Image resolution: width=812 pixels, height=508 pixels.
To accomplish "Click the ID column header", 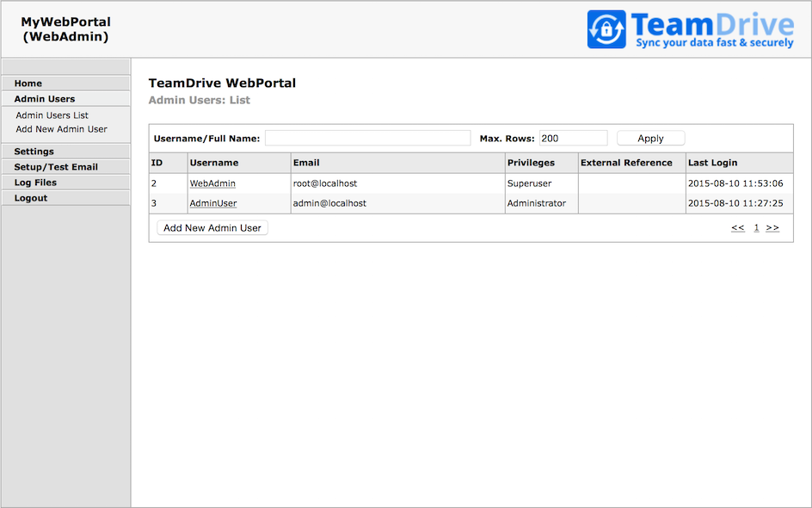I will point(169,163).
